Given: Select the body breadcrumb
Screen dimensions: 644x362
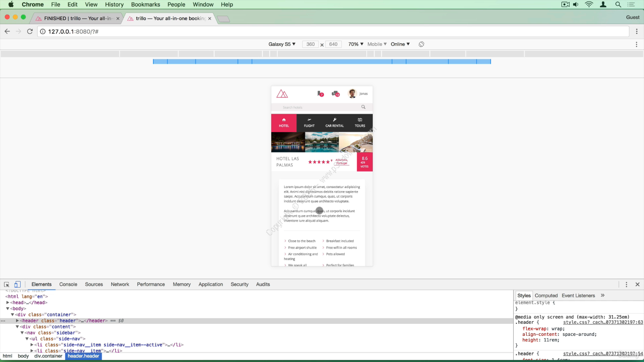Looking at the screenshot, I should point(23,356).
